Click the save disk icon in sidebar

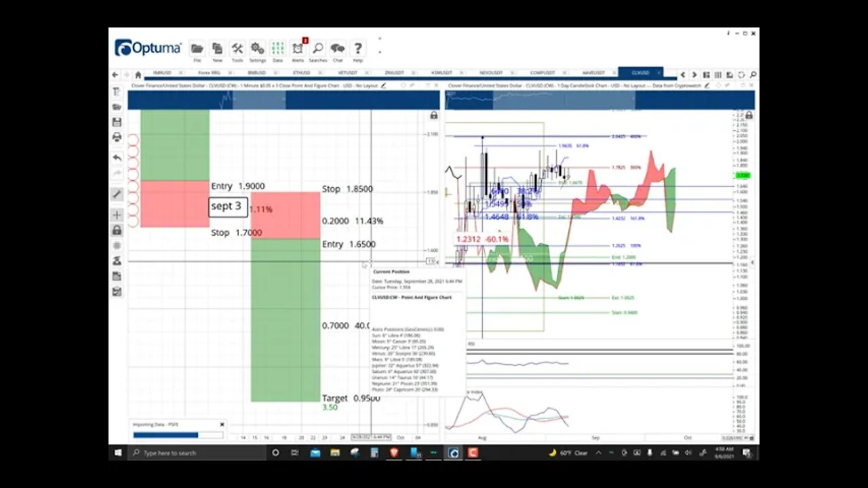pyautogui.click(x=117, y=122)
